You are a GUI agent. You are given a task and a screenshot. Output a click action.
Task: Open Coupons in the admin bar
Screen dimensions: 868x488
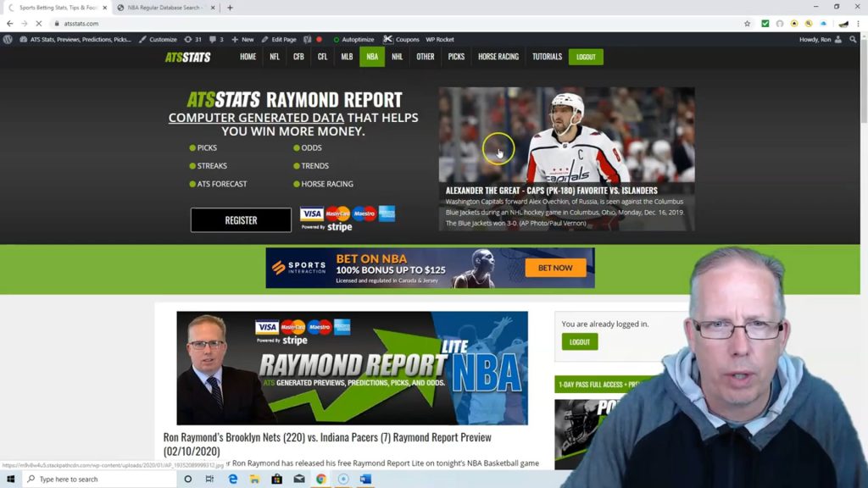point(401,39)
